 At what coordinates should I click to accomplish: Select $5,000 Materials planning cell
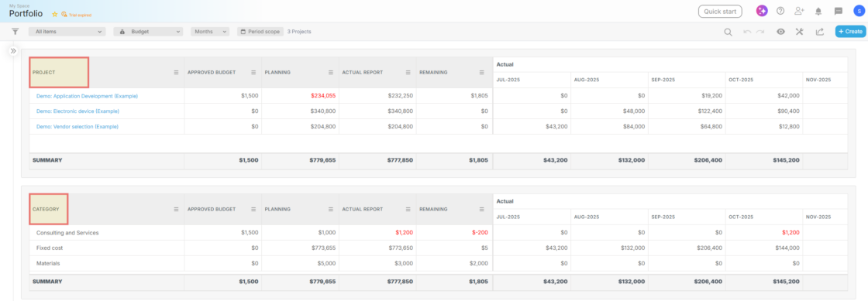300,263
